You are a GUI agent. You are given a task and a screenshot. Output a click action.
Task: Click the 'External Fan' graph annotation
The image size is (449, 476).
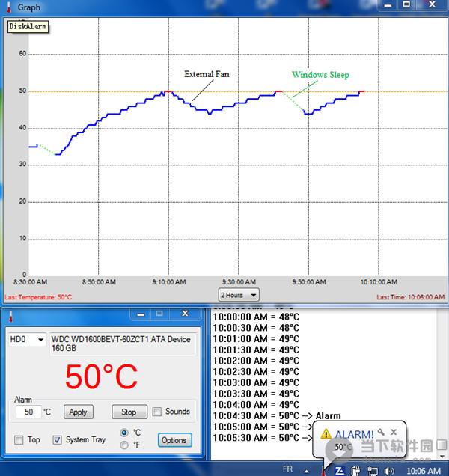point(207,74)
